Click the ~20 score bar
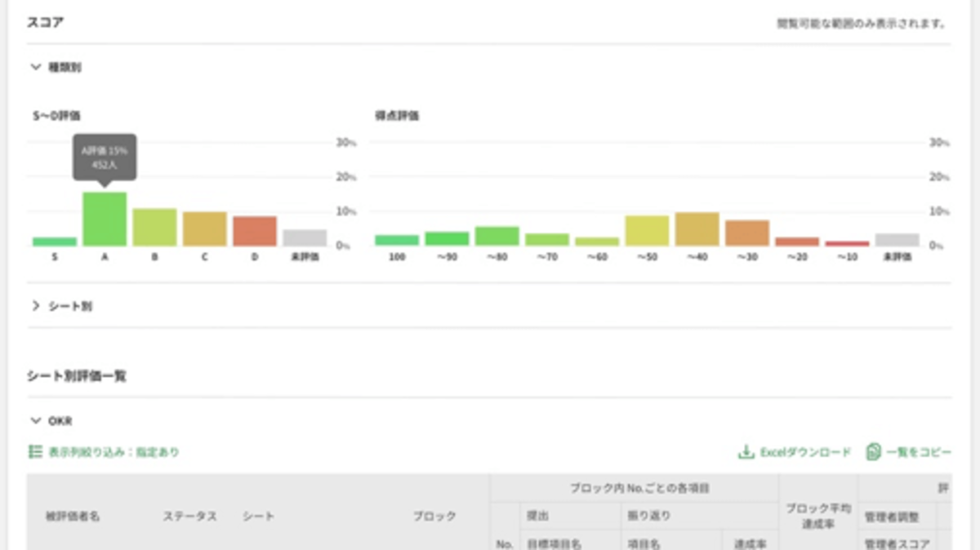This screenshot has height=550, width=980. pos(797,242)
